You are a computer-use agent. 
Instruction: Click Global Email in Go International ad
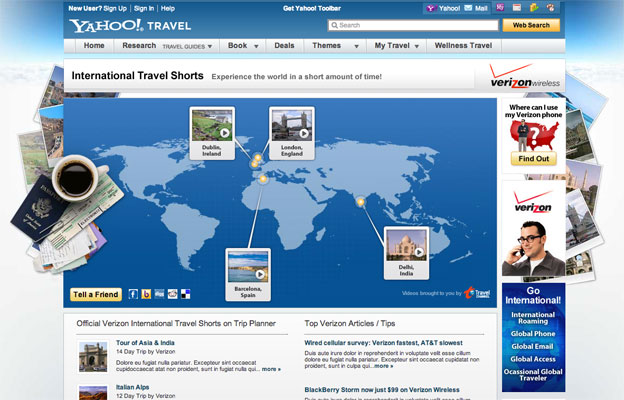[x=532, y=346]
